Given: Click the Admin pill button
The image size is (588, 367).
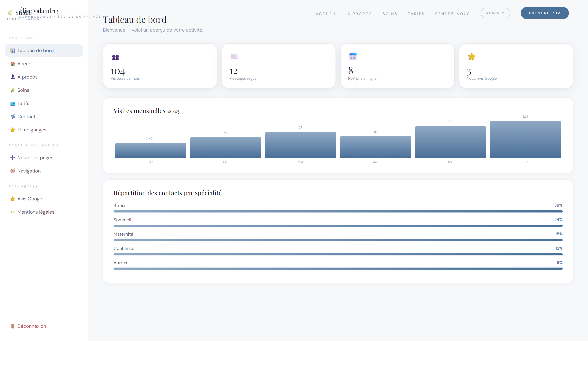Looking at the screenshot, I should coord(495,13).
